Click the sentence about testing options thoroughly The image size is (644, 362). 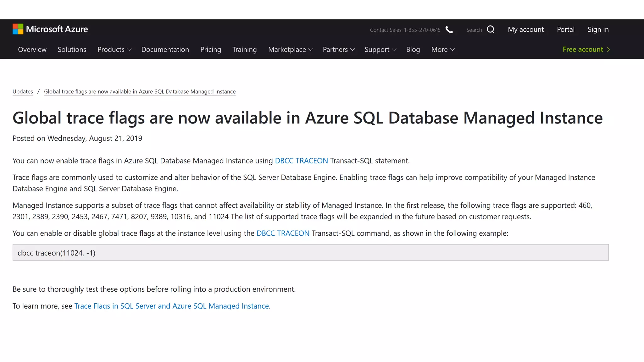[154, 289]
